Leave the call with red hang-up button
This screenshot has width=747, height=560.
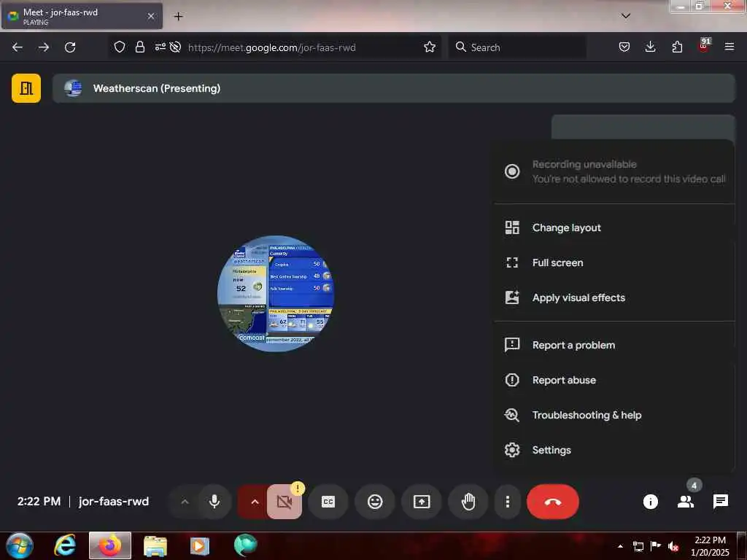pyautogui.click(x=553, y=502)
